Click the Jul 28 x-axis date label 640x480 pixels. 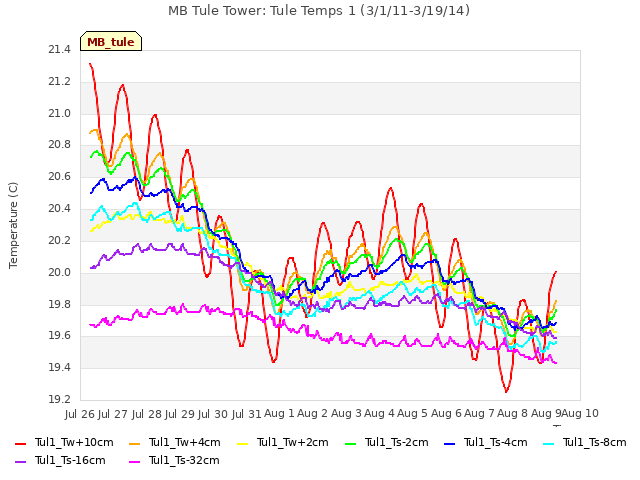[x=147, y=414]
